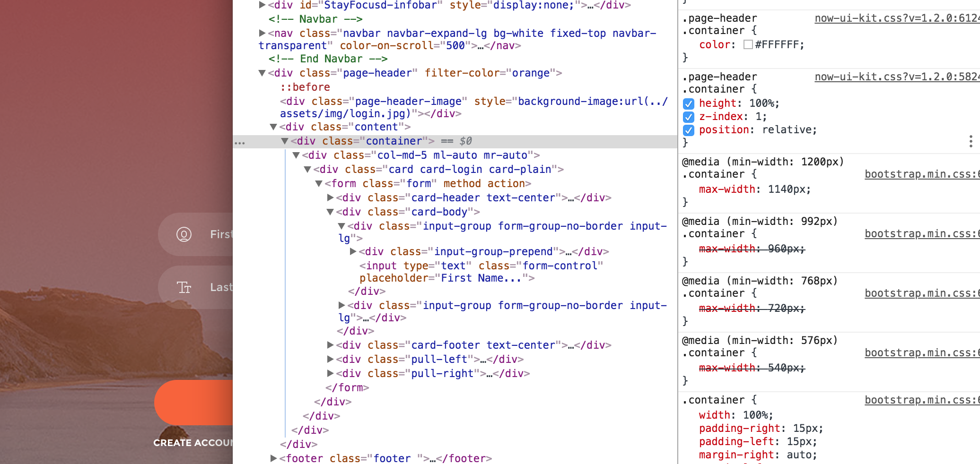Collapse the page-header div node
980x464 pixels.
click(x=262, y=73)
